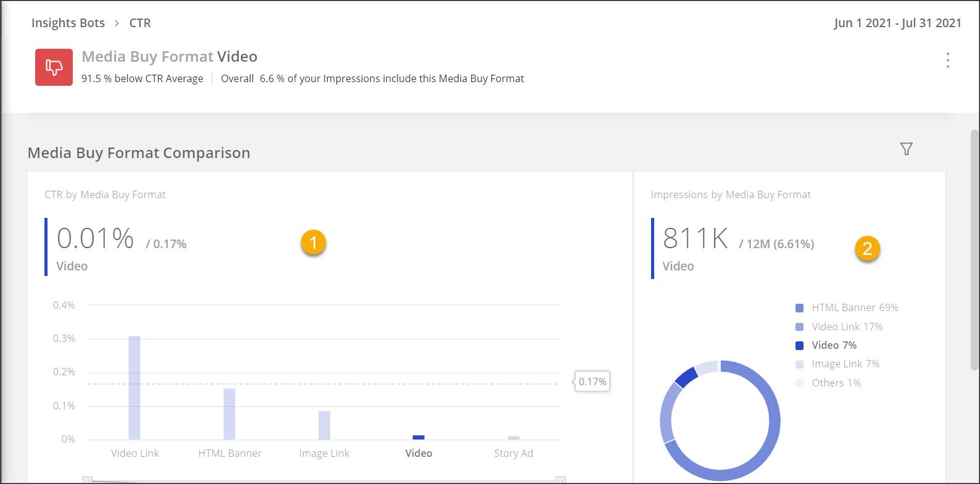Click the HTML Banner axis label
The image size is (980, 484).
tap(230, 453)
